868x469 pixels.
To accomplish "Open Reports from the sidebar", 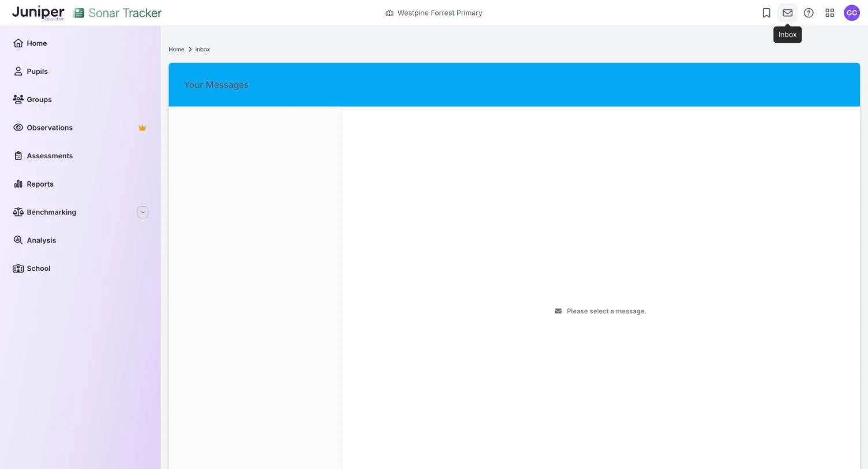I will 40,184.
